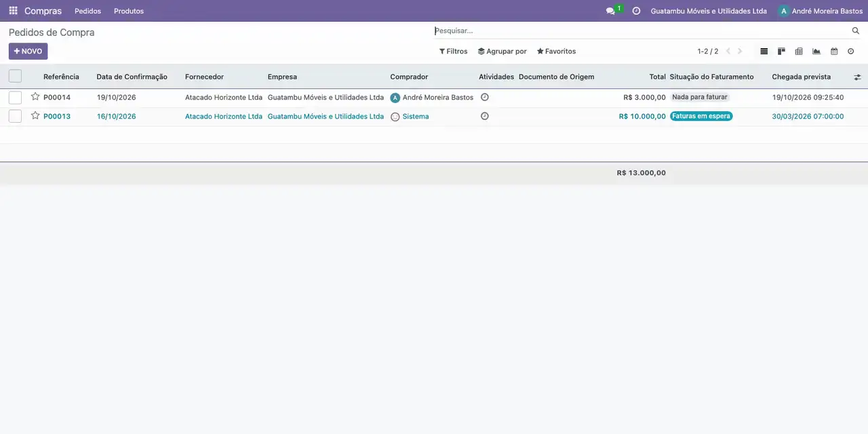
Task: Open the conversations message icon
Action: coord(610,11)
